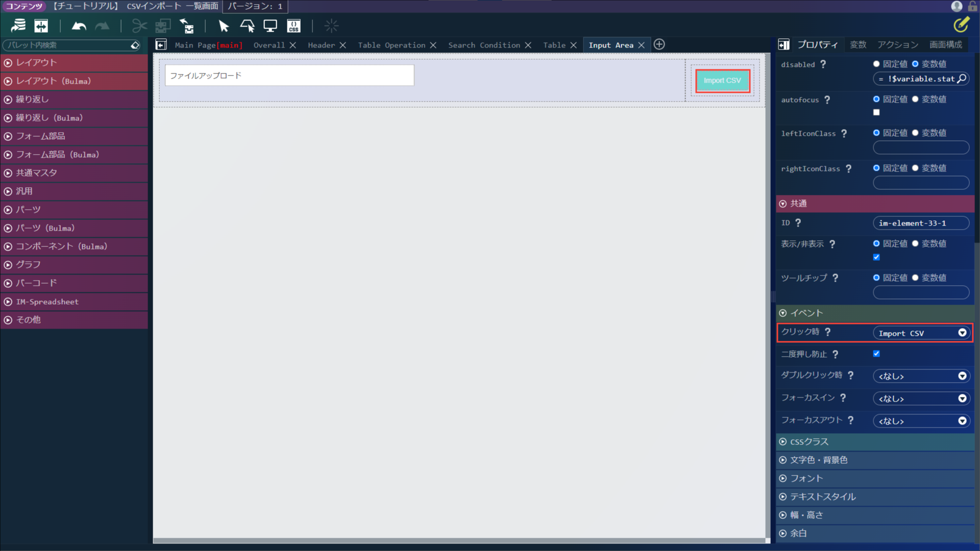Clear the palette search with eraser icon
The width and height of the screenshot is (980, 551).
(135, 45)
